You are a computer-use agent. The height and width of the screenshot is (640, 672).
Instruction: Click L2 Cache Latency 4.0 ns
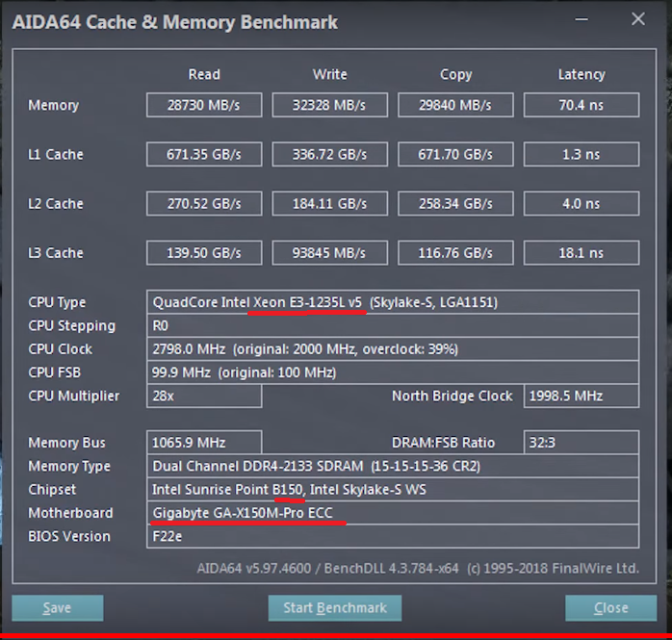coord(582,203)
